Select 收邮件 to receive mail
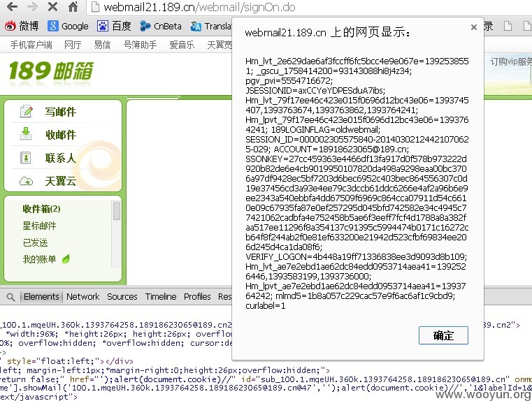The width and height of the screenshot is (532, 401). (x=61, y=135)
